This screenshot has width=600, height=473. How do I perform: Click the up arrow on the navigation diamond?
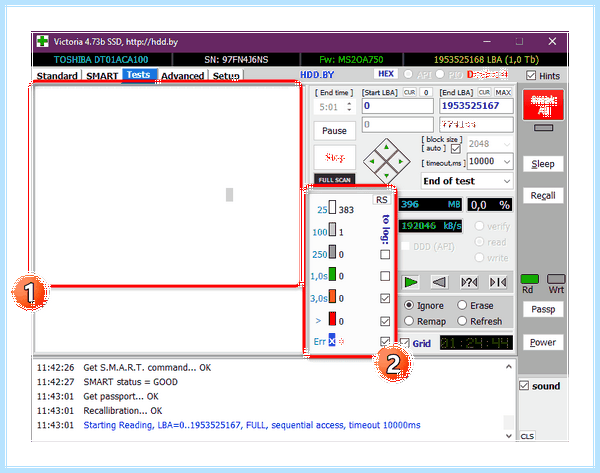pos(386,147)
